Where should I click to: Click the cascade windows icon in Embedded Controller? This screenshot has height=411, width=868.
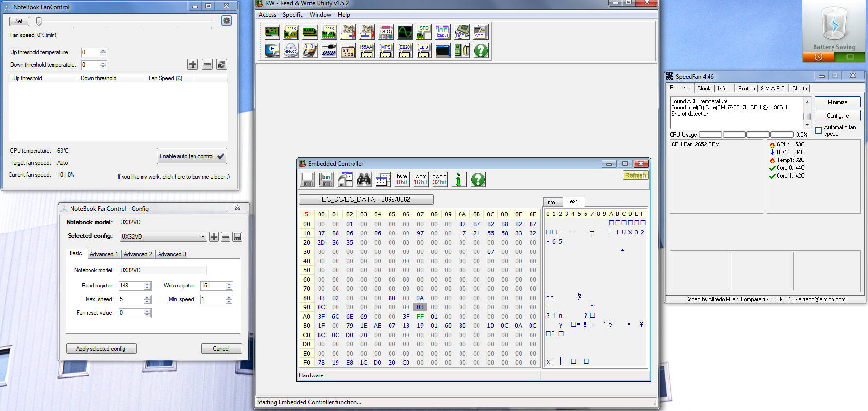383,179
